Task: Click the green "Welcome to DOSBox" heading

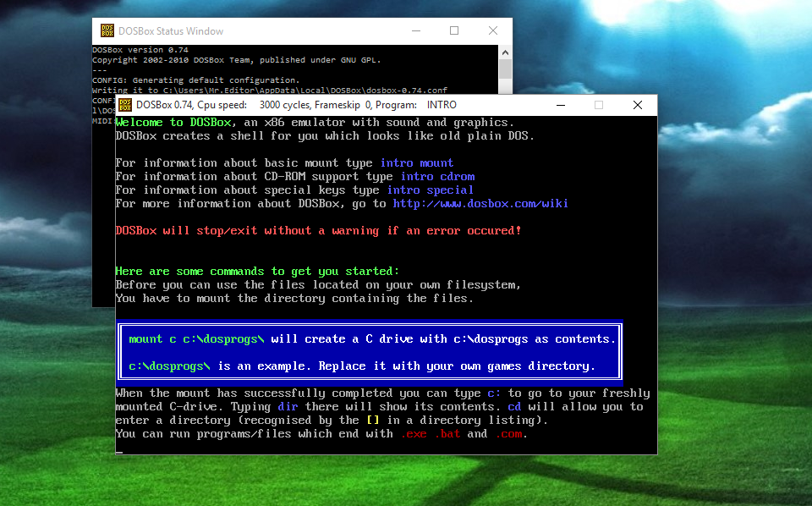Action: (173, 123)
